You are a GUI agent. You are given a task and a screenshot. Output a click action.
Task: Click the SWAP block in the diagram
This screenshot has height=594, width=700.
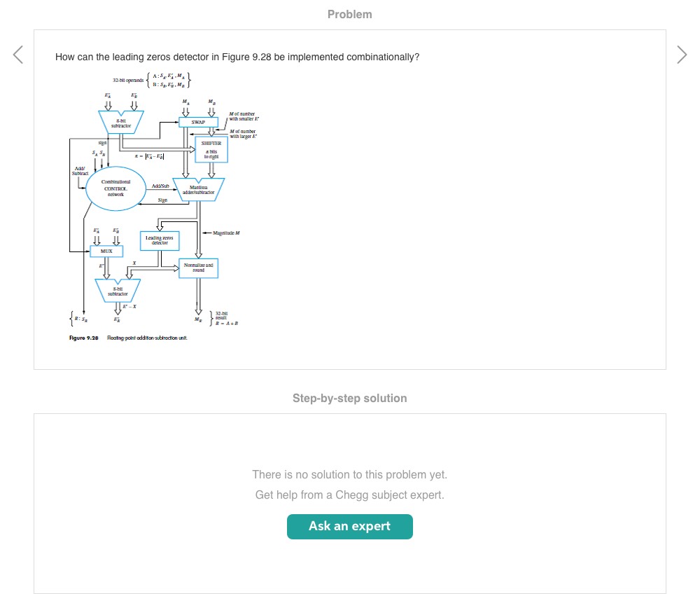point(199,122)
